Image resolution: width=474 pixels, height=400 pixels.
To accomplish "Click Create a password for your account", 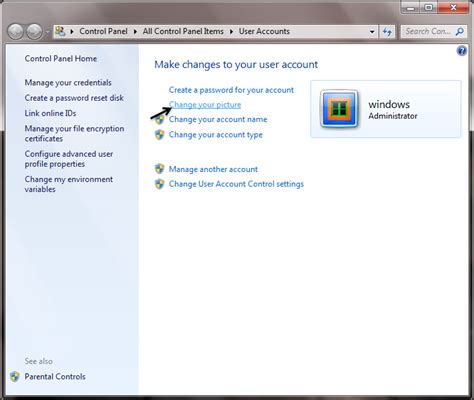I will 231,90.
